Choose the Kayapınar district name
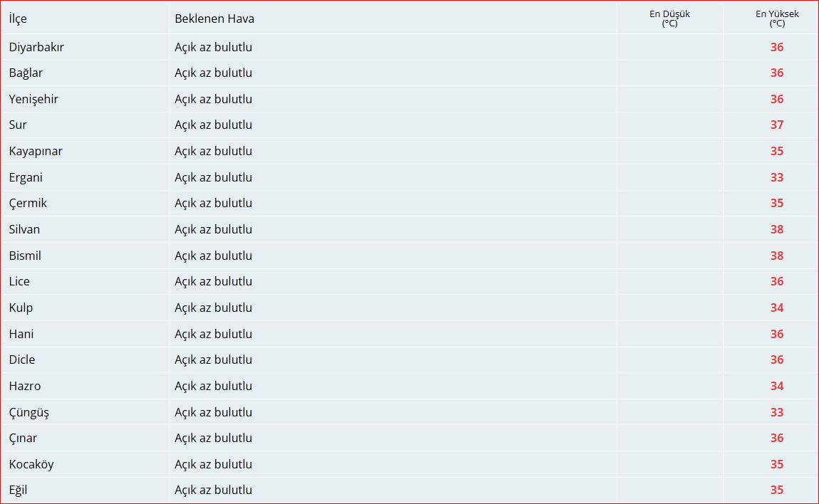 [x=36, y=151]
